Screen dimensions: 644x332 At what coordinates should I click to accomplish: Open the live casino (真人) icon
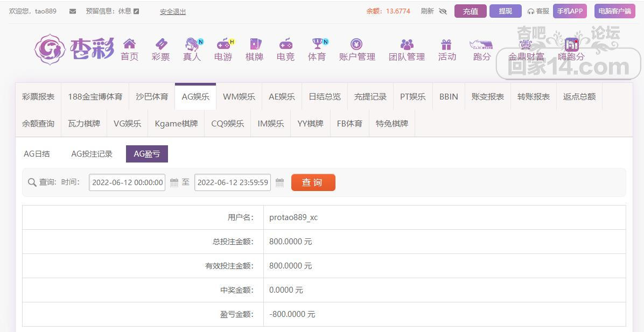pyautogui.click(x=192, y=44)
